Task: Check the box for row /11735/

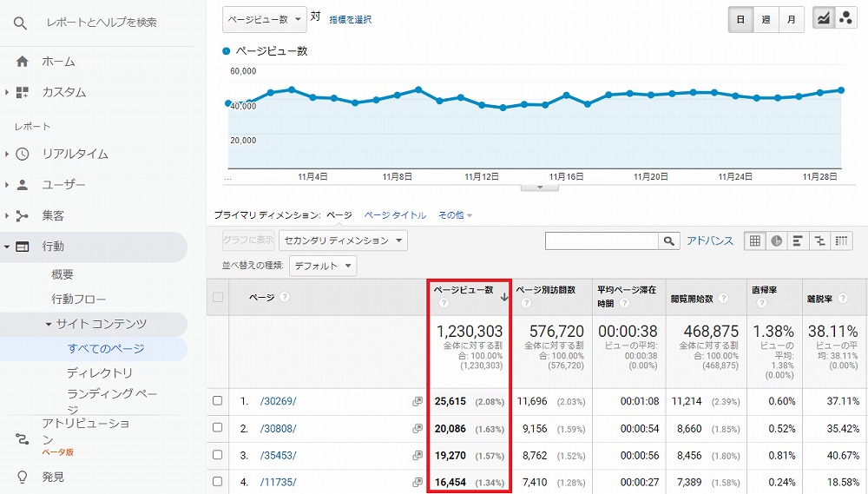Action: tap(218, 481)
